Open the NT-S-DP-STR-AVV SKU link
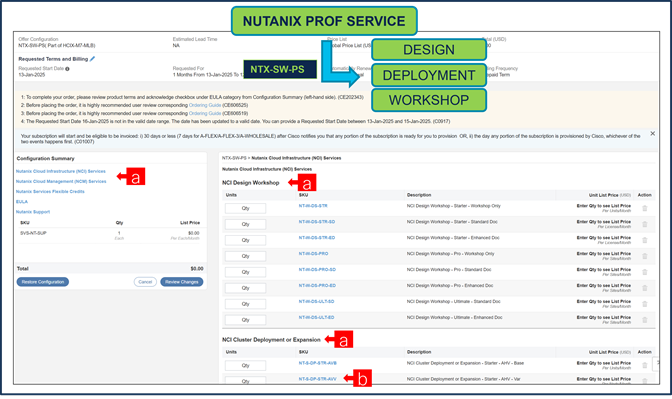 [318, 379]
